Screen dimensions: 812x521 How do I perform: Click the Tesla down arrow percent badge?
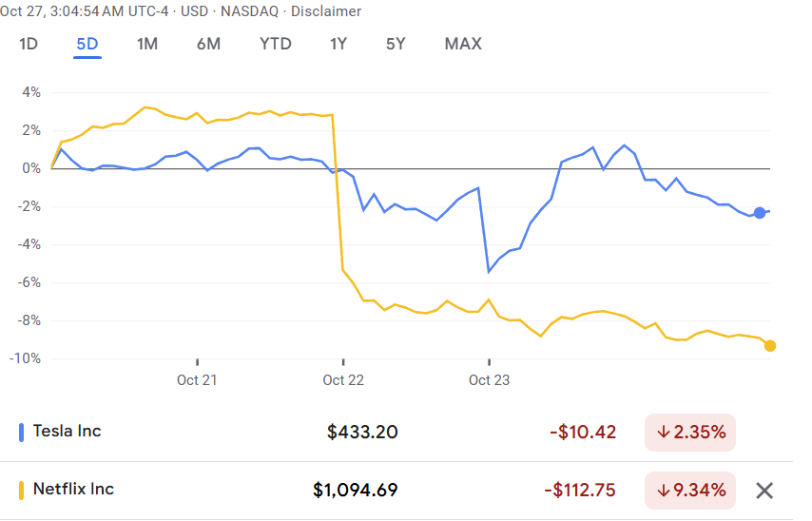tap(690, 433)
